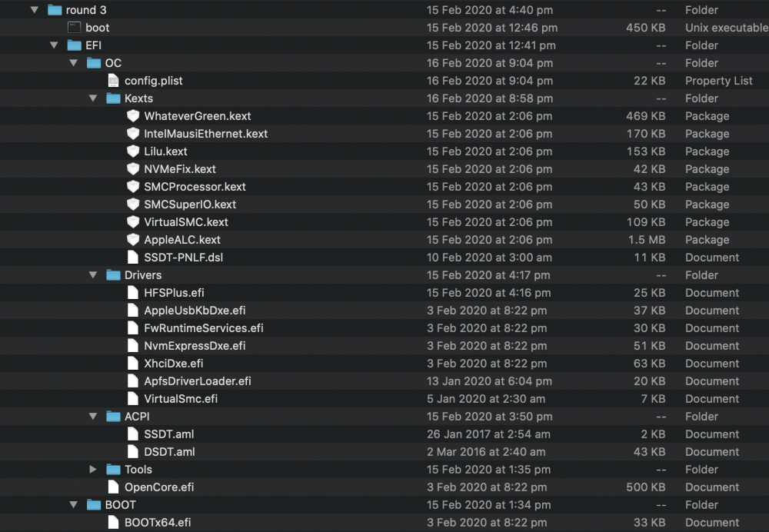Click the SMCProcessor.kext package icon
Image resolution: width=769 pixels, height=532 pixels.
pyautogui.click(x=133, y=187)
